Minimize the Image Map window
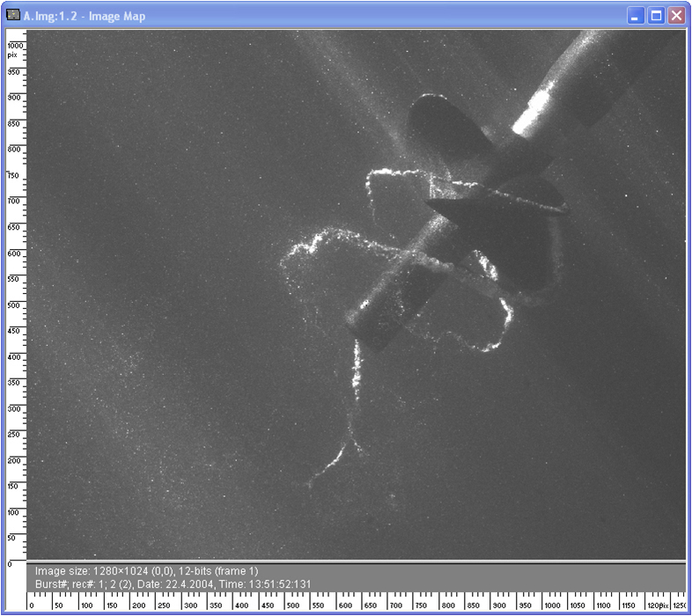This screenshot has height=616, width=692. click(636, 16)
